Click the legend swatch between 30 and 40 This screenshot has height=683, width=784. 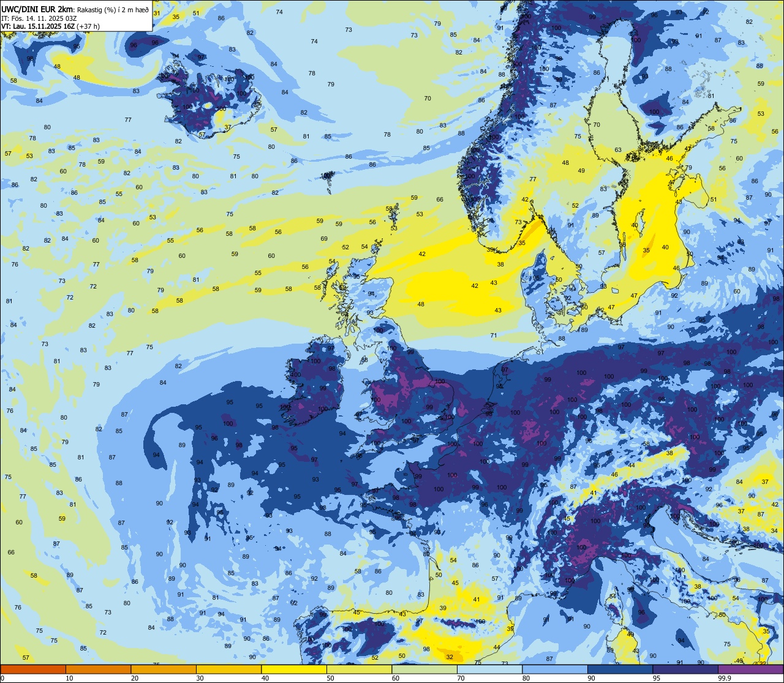click(x=228, y=669)
